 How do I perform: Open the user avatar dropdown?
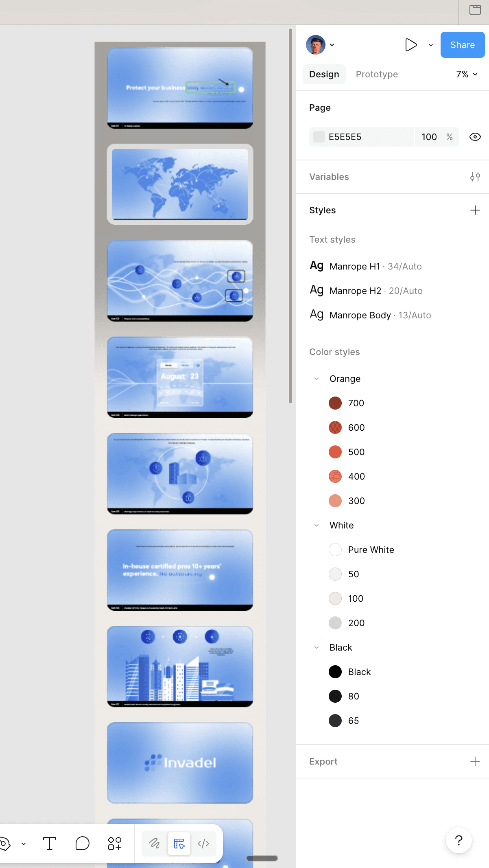[321, 45]
